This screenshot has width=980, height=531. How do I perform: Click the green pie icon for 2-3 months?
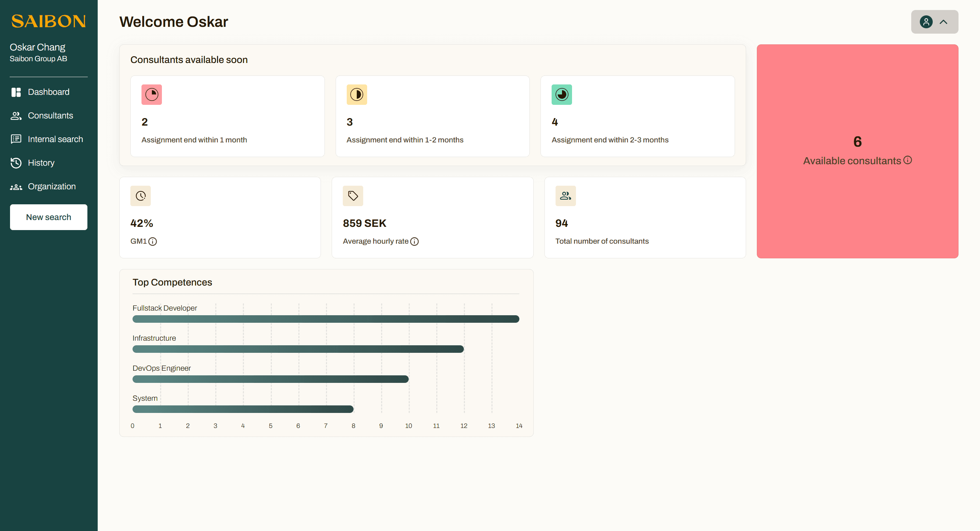pos(562,94)
